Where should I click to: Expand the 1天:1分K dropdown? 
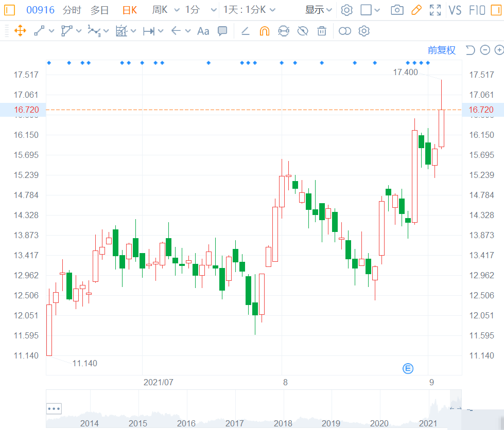point(250,10)
